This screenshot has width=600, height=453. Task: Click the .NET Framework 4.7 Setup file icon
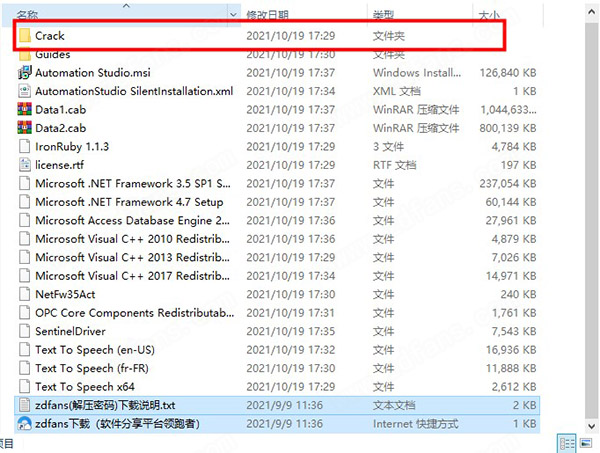[x=25, y=202]
